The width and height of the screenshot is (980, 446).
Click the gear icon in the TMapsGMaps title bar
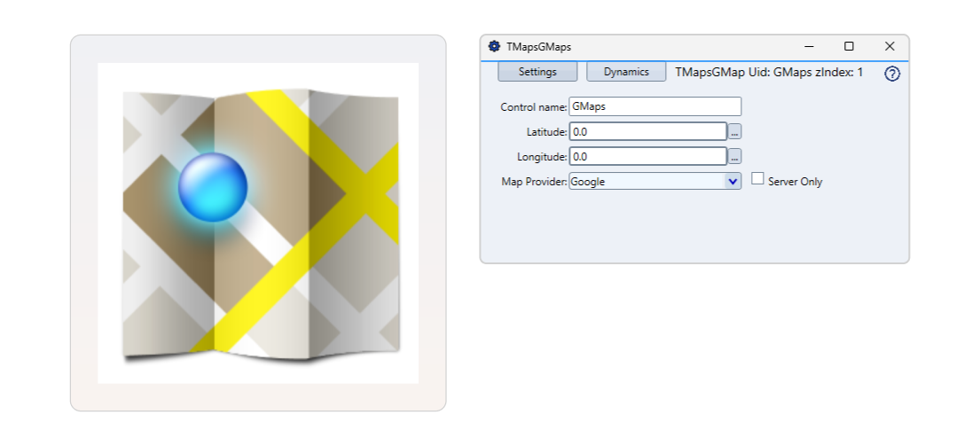tap(494, 46)
